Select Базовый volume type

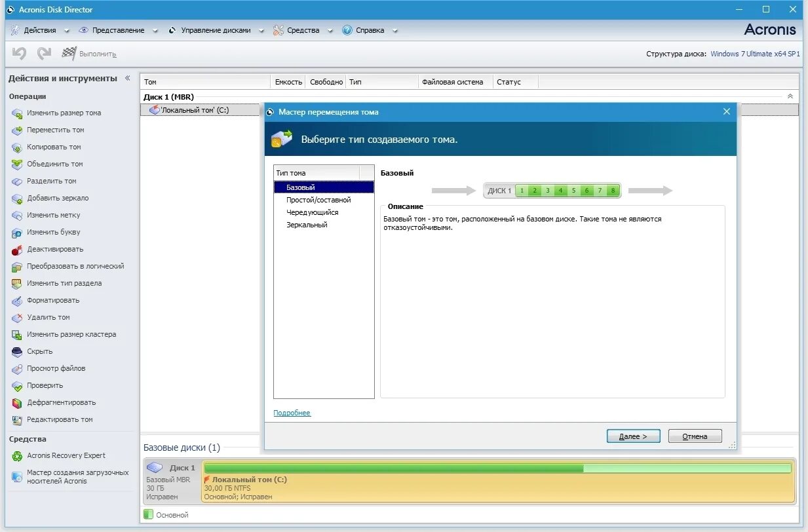[324, 187]
